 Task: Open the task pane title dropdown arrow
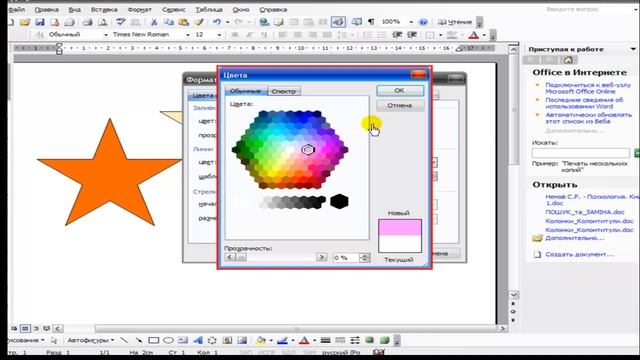pos(633,49)
